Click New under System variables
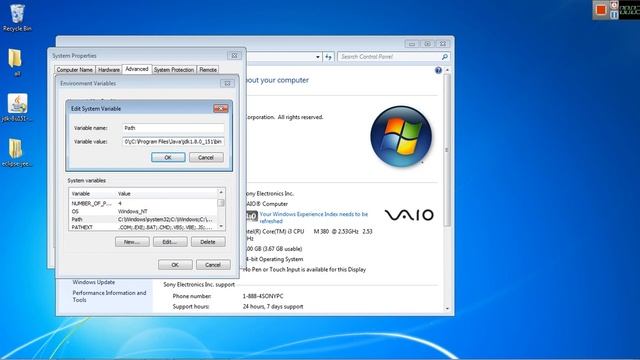Viewport: 640px width, 360px height. (132, 242)
